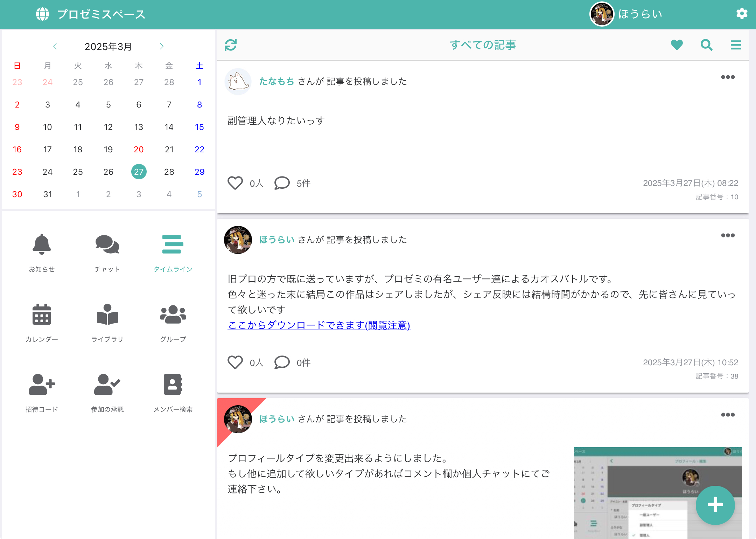Click the ここからダウンロードできます link

(x=319, y=325)
